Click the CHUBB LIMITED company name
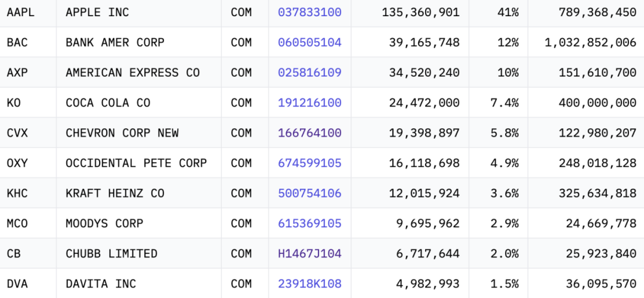Viewport: 644px width, 298px height. [x=112, y=254]
